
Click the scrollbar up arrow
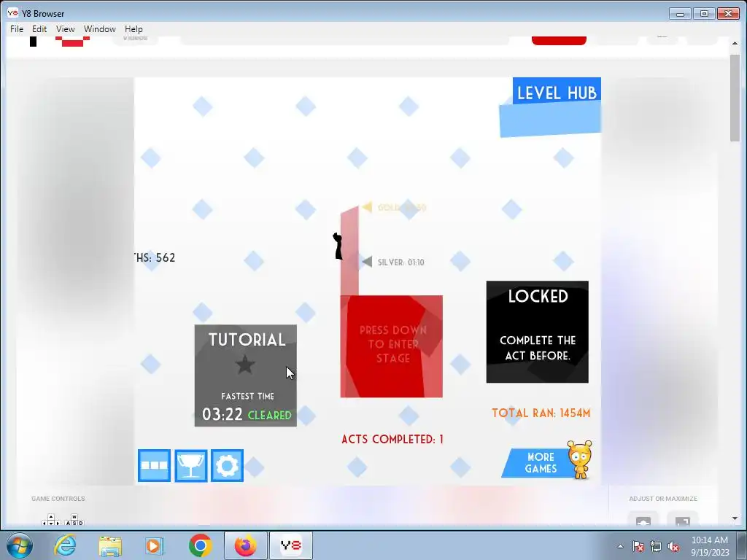click(735, 43)
